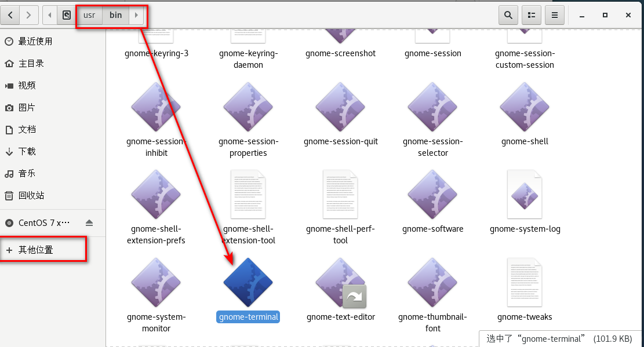Open Documents (文档) in sidebar
The image size is (644, 347).
tap(53, 129)
